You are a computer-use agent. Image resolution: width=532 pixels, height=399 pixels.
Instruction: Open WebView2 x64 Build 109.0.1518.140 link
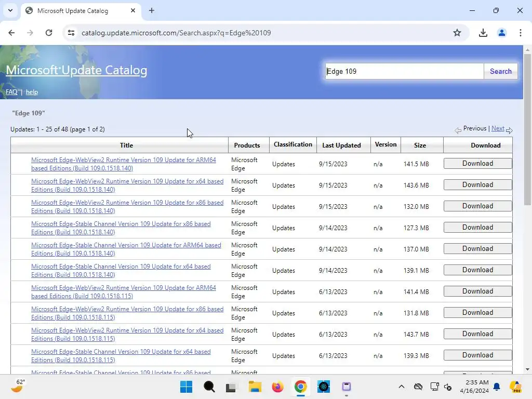click(x=127, y=185)
